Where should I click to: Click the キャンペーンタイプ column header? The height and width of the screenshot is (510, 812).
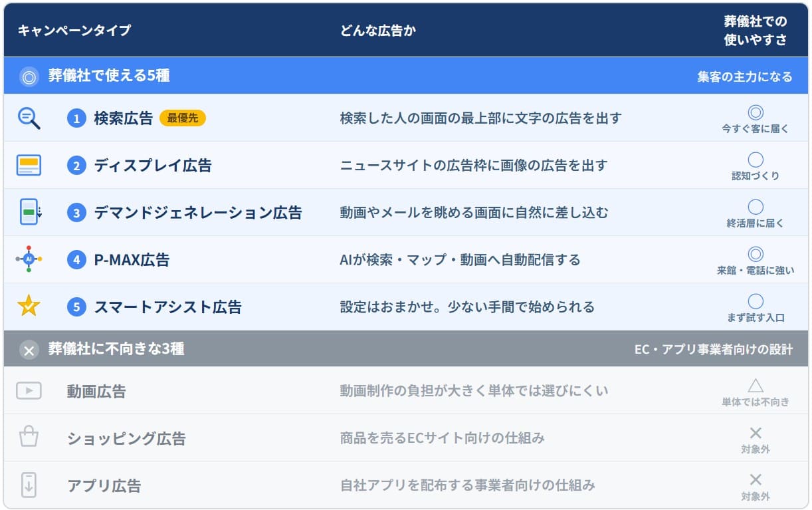pyautogui.click(x=74, y=30)
